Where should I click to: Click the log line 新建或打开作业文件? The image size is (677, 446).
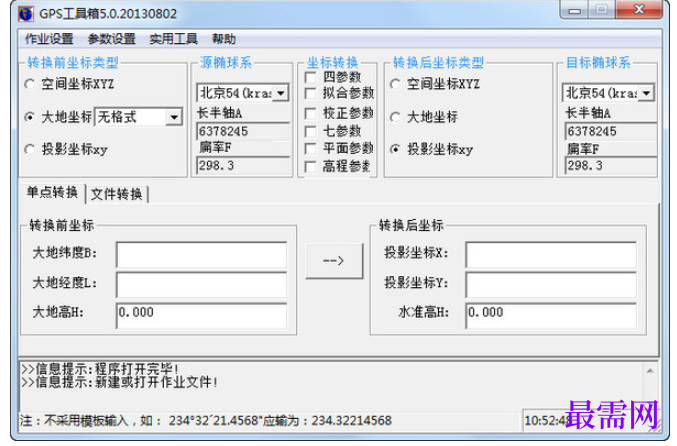click(x=120, y=382)
